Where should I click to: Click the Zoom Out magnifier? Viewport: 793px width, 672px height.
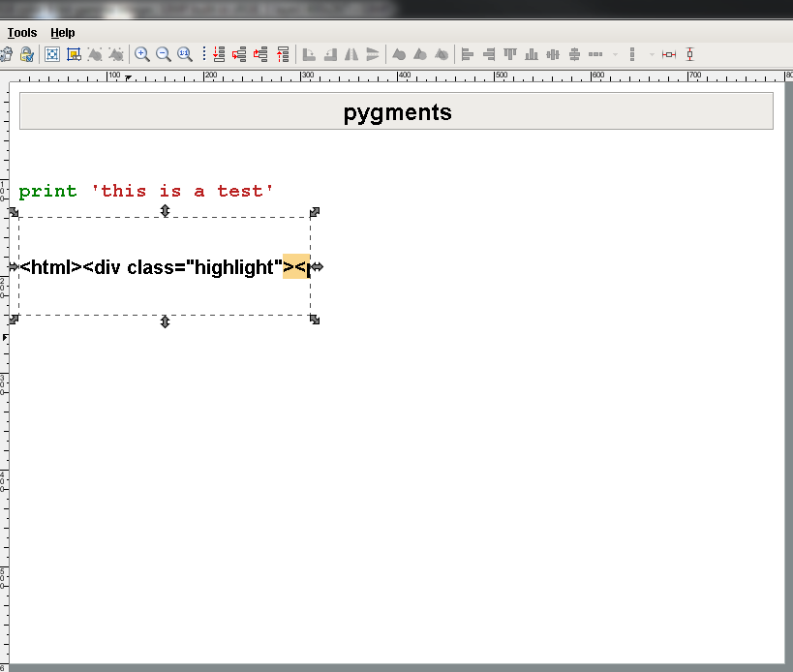coord(164,54)
